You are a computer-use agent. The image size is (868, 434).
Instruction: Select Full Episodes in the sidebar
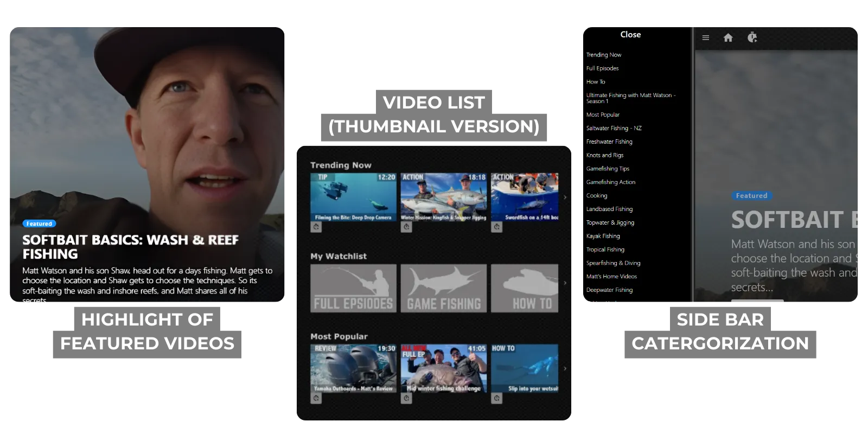[602, 68]
